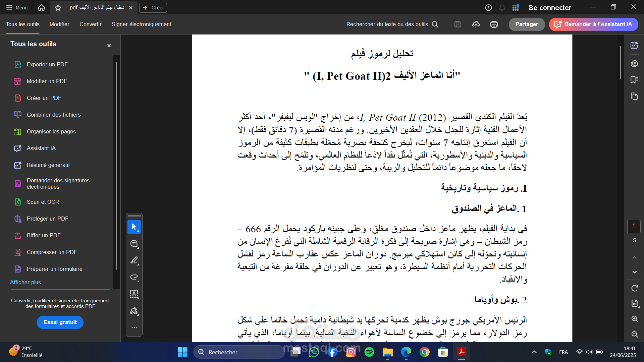Open page display settings icon
The image size is (644, 362).
tap(635, 303)
